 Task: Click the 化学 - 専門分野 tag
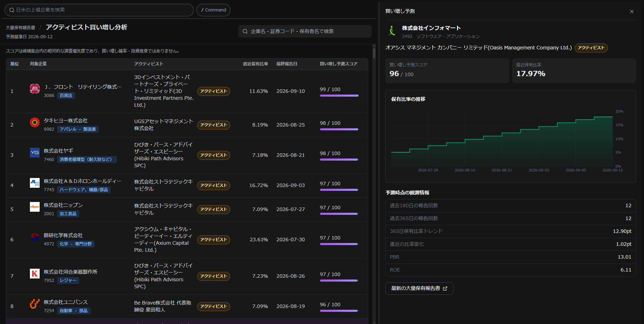pos(76,244)
